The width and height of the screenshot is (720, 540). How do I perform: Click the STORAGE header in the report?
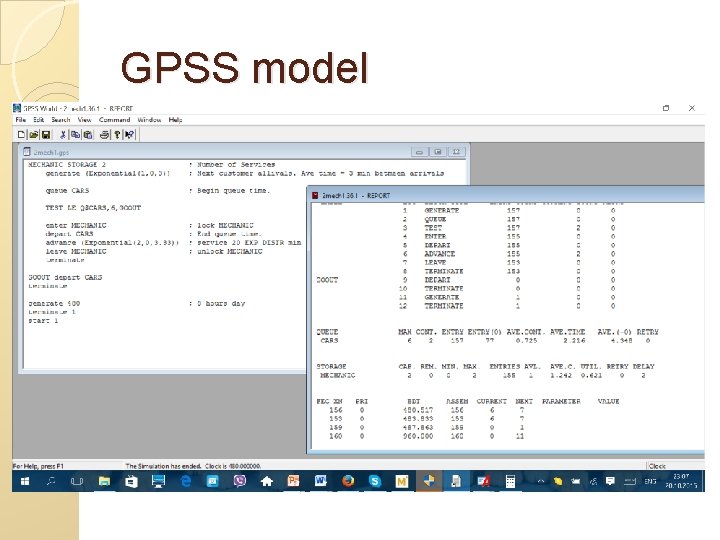(331, 366)
